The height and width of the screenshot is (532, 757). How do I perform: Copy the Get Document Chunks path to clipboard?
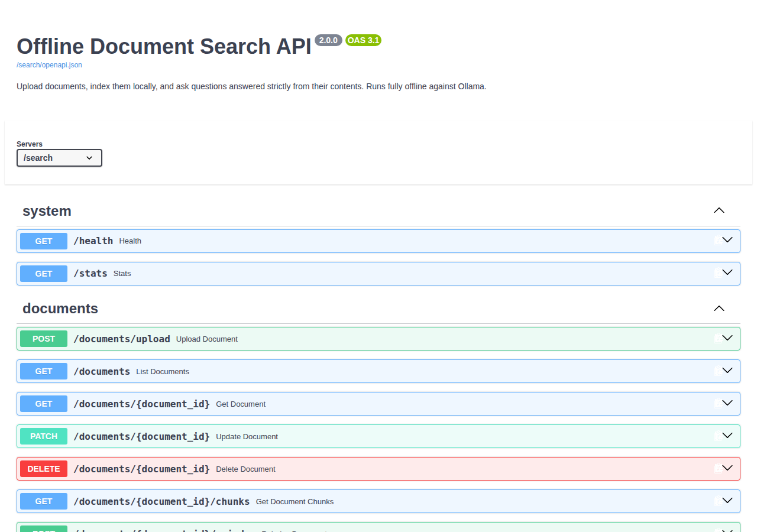pos(717,501)
